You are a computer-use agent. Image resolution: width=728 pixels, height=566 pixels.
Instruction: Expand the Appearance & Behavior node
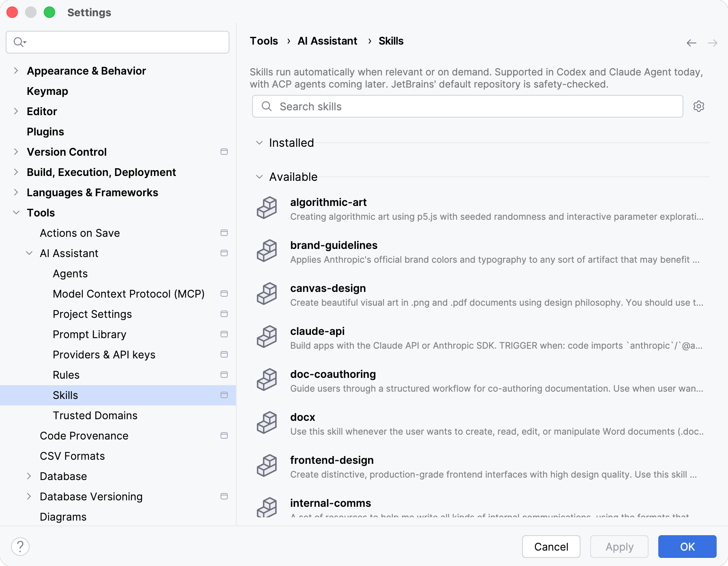16,71
